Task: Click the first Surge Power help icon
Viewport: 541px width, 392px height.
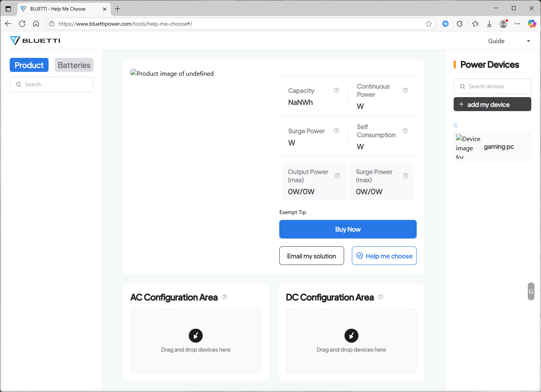Action: point(336,131)
